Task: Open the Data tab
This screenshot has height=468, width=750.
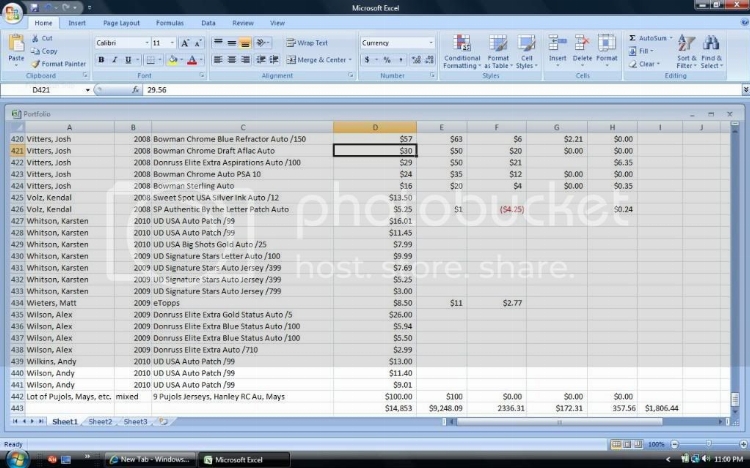Action: pyautogui.click(x=208, y=23)
